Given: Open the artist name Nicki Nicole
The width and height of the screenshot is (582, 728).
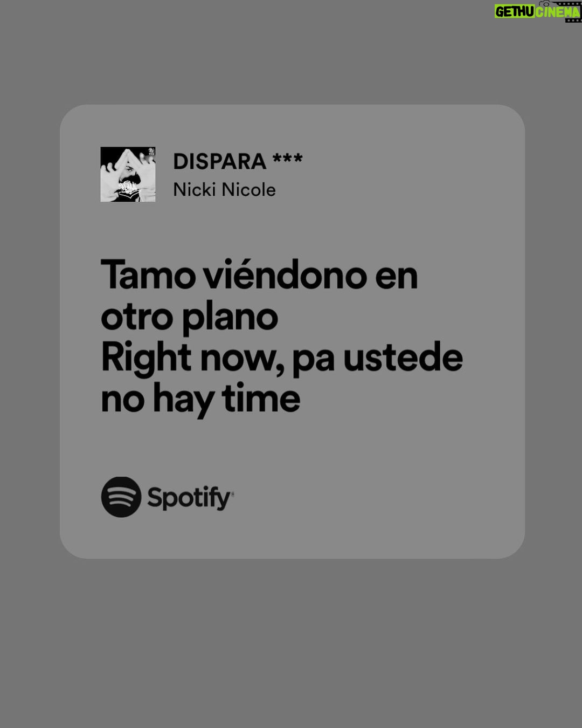Looking at the screenshot, I should point(224,190).
